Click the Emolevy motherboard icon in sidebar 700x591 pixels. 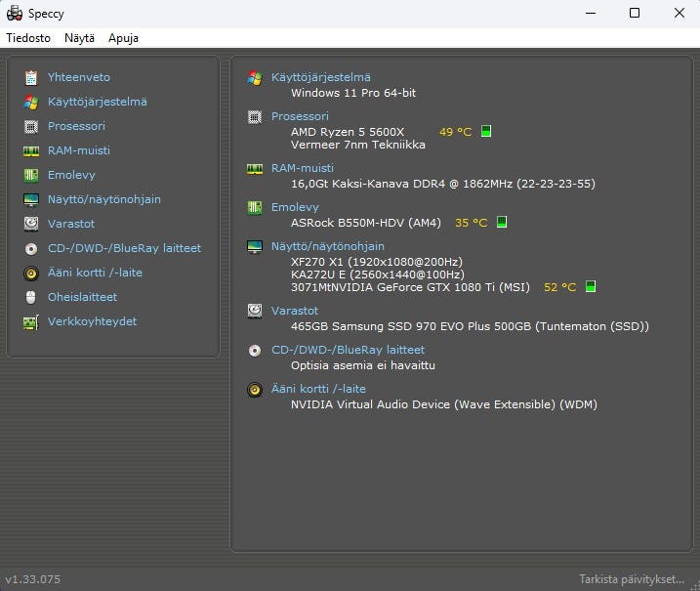point(30,175)
